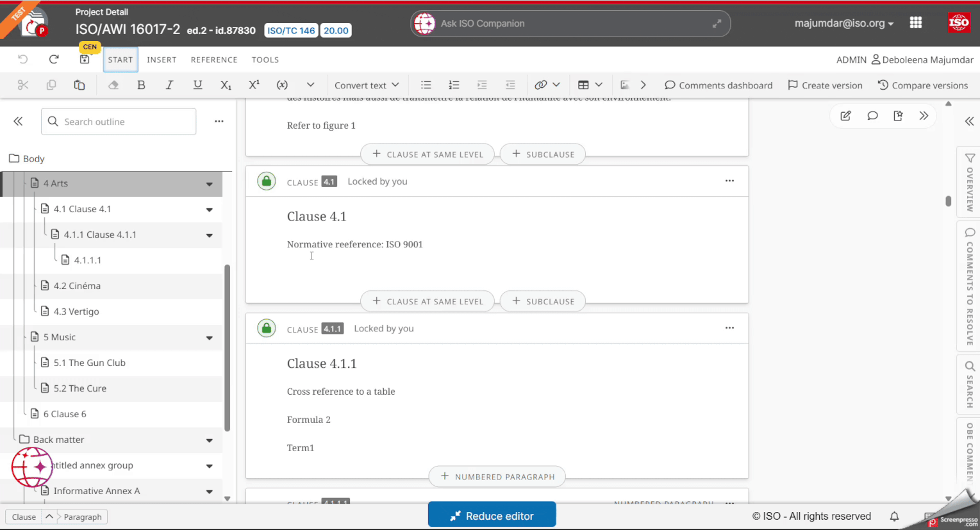Add subclause under Clause 4.1
The image size is (980, 530).
pos(543,301)
